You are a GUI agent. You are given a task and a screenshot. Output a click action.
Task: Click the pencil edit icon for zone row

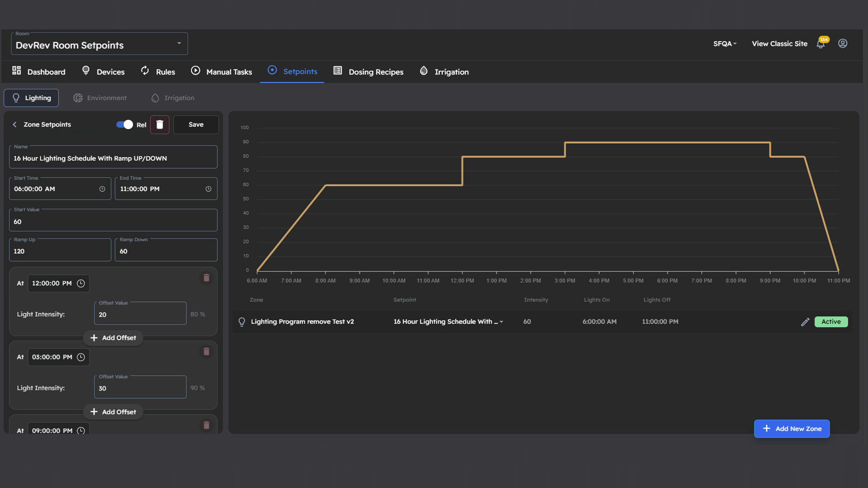click(805, 322)
